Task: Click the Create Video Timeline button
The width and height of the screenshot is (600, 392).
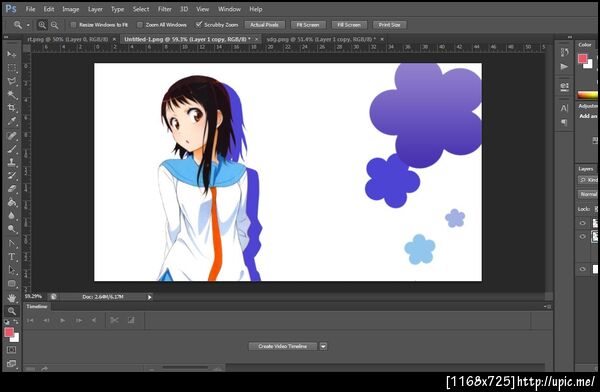Action: (282, 346)
